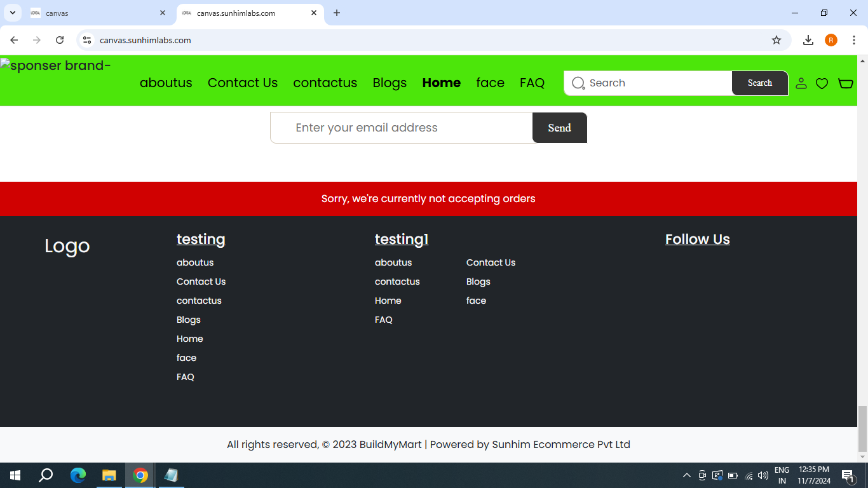Screen dimensions: 868x488
Task: Go back to previous page
Action: pyautogui.click(x=14, y=40)
